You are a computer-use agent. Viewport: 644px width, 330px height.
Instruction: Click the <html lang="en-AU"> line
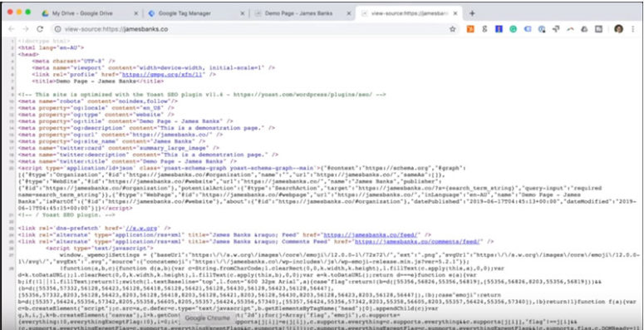click(x=51, y=48)
